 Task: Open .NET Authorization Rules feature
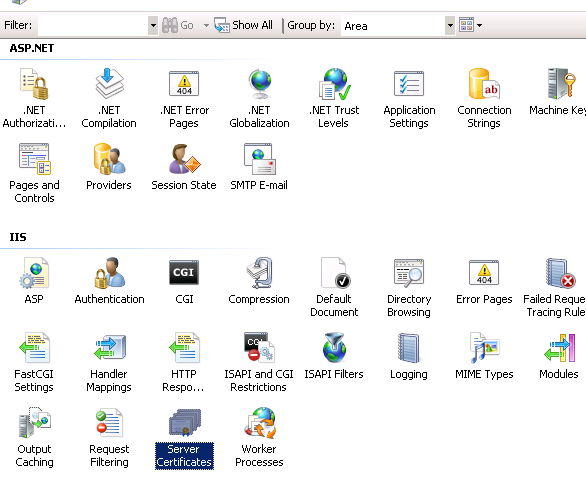coord(34,98)
